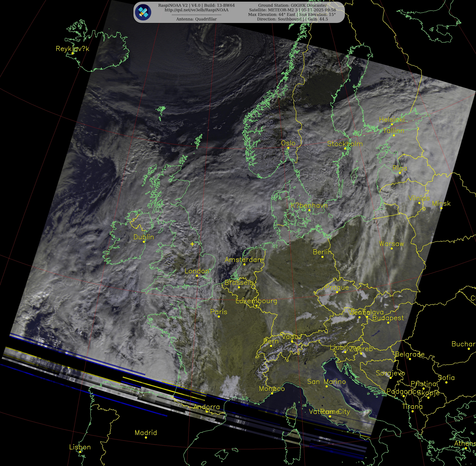Image resolution: width=476 pixels, height=466 pixels.
Task: Click the Lisbon city marker dot
Action: [x=80, y=452]
